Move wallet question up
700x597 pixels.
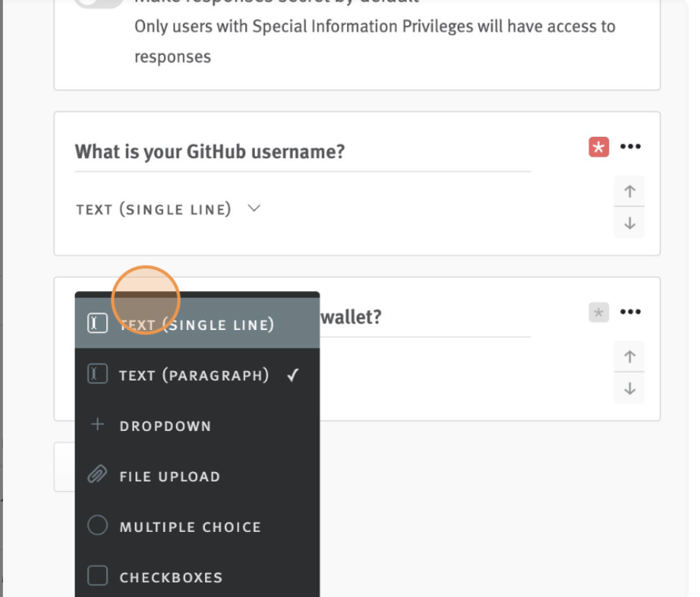(x=630, y=356)
